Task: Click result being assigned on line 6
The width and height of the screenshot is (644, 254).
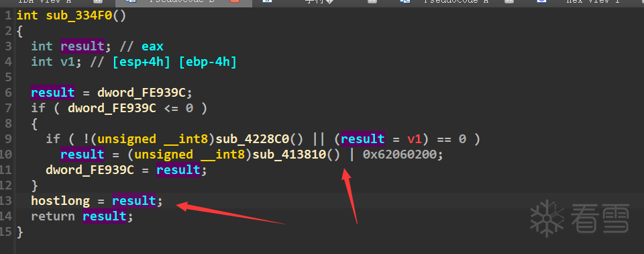Action: point(53,92)
